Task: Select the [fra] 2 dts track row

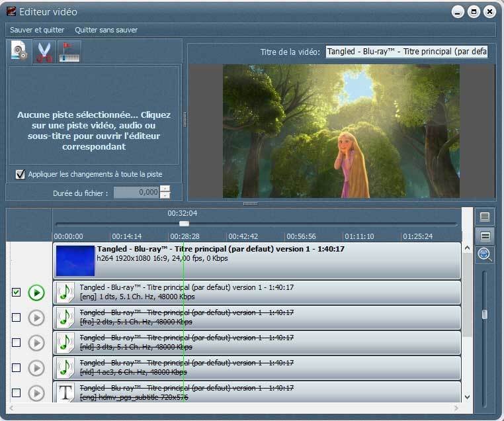Action: coord(257,318)
